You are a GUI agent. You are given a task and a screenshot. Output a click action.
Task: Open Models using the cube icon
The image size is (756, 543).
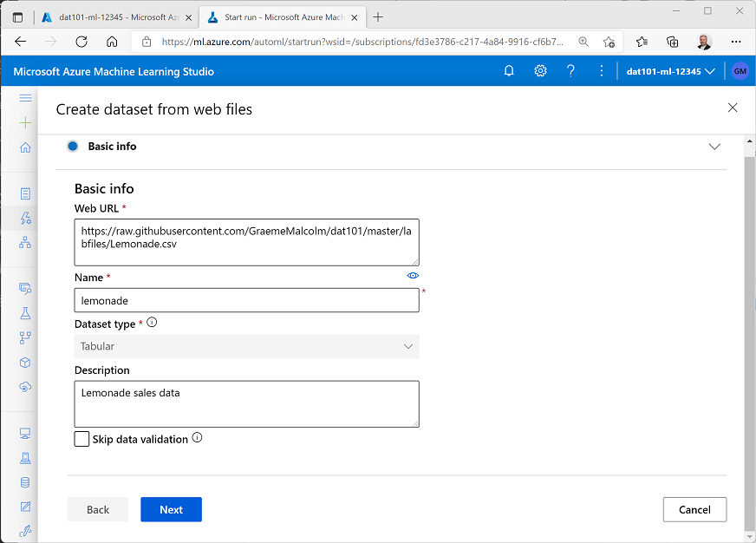[25, 363]
